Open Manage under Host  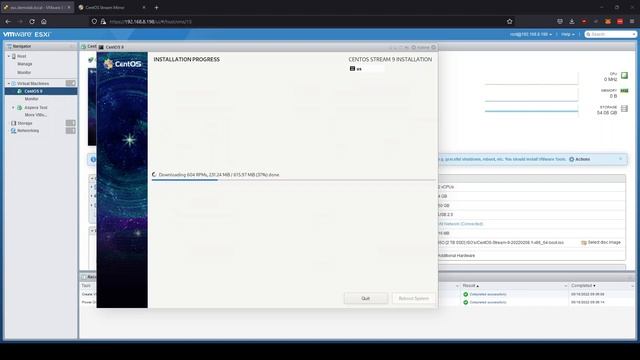pyautogui.click(x=24, y=64)
